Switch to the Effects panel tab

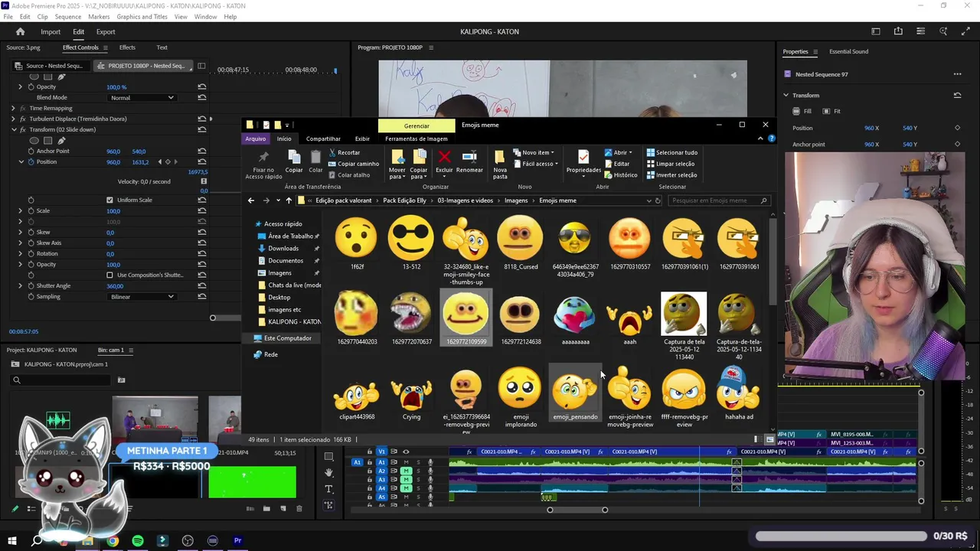(127, 47)
